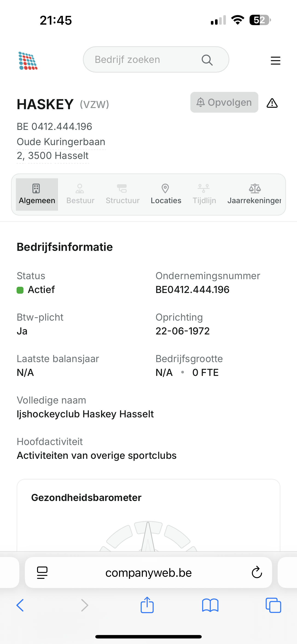Go back to previous page
Viewport: 297px width, 644px height.
(20, 605)
